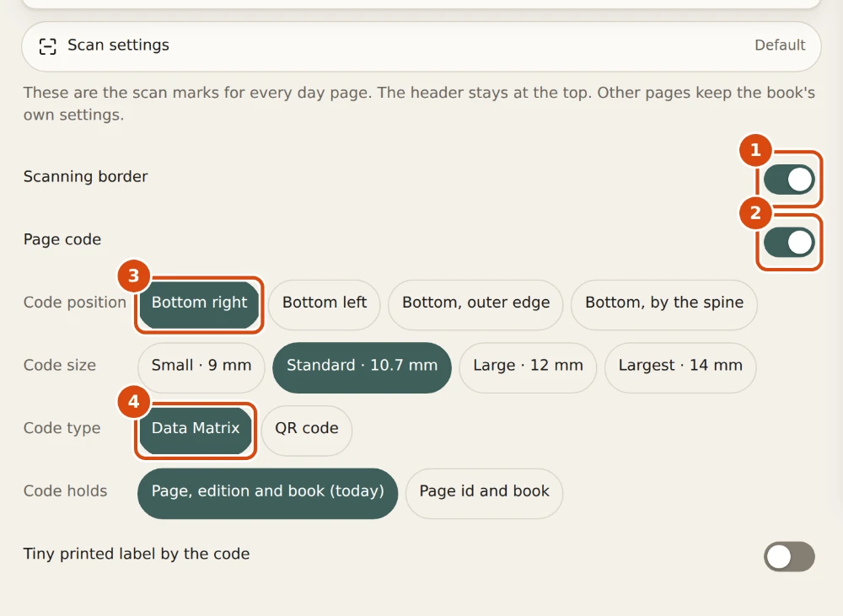Choose Page, edition and book (today)

(268, 494)
